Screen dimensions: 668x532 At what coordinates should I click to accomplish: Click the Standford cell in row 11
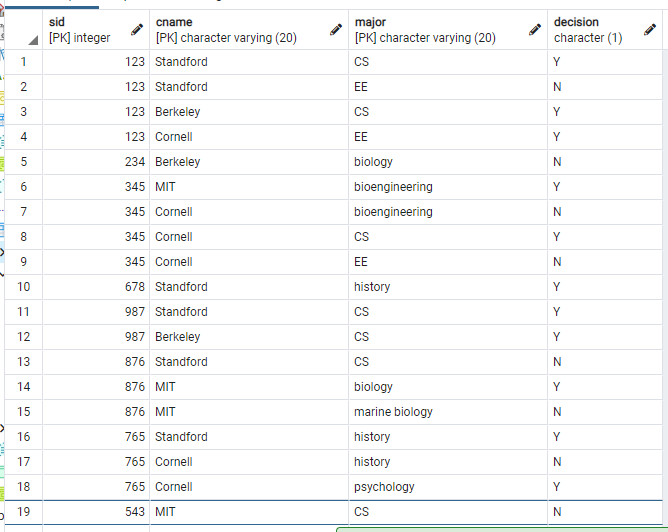pyautogui.click(x=249, y=312)
